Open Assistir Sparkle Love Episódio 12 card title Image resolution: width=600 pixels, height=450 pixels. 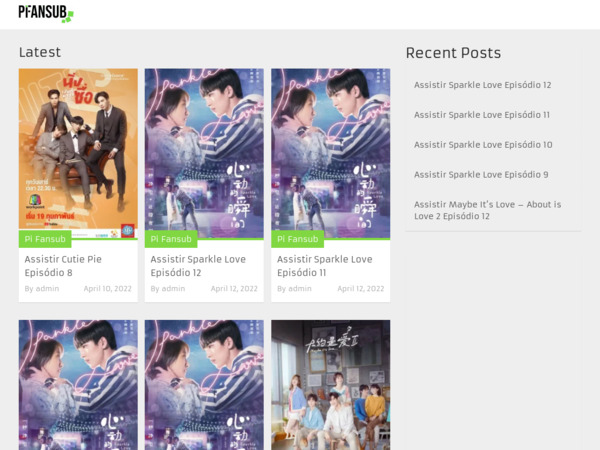tap(198, 266)
